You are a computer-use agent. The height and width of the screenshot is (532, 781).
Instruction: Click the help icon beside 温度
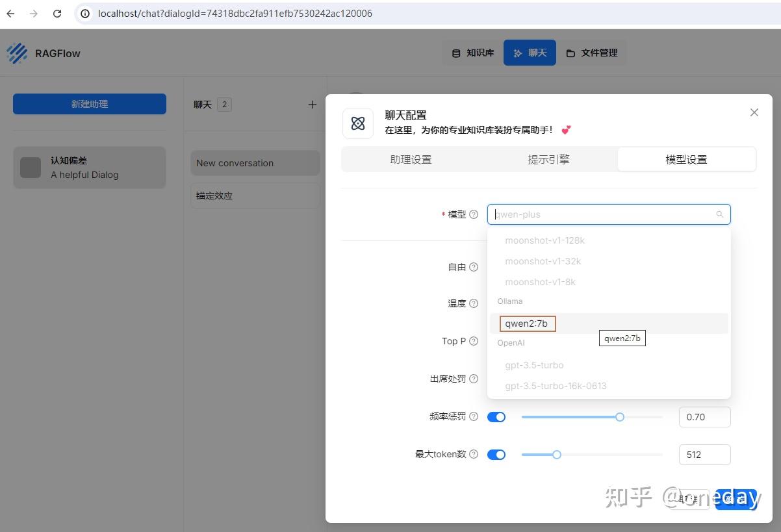click(474, 303)
